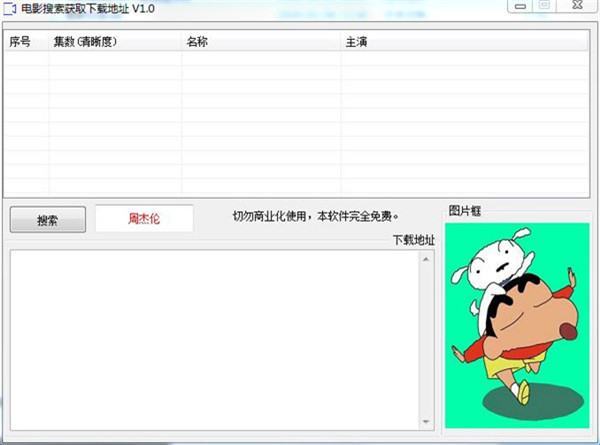Click the 下载地址 label
This screenshot has width=600, height=445.
[x=414, y=240]
